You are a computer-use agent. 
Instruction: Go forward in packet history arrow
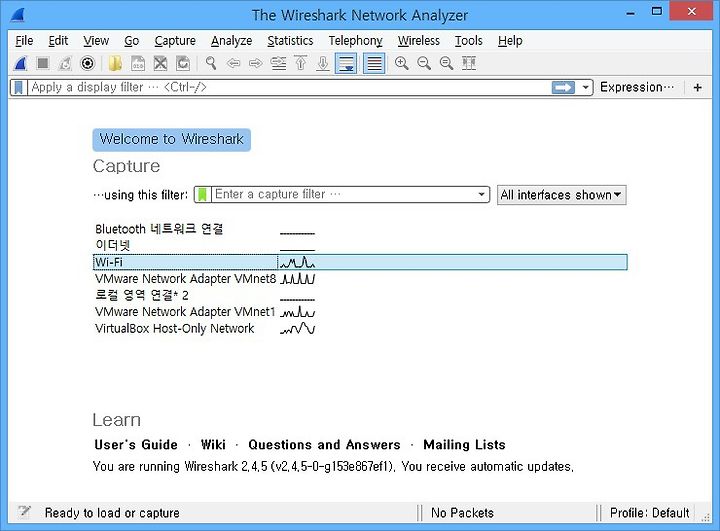[x=256, y=63]
